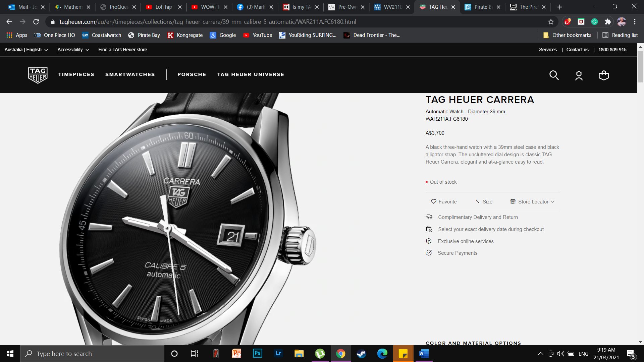
Task: Open the clock and date flyout
Action: [606, 354]
